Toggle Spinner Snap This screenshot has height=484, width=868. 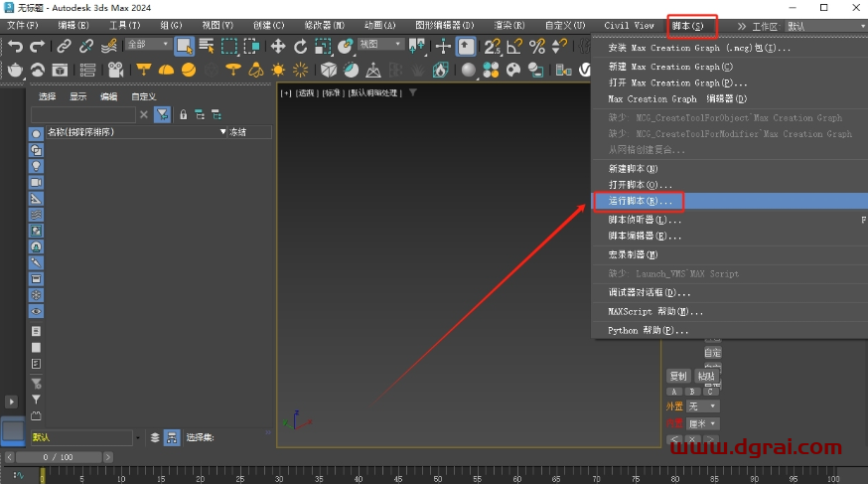pyautogui.click(x=559, y=46)
